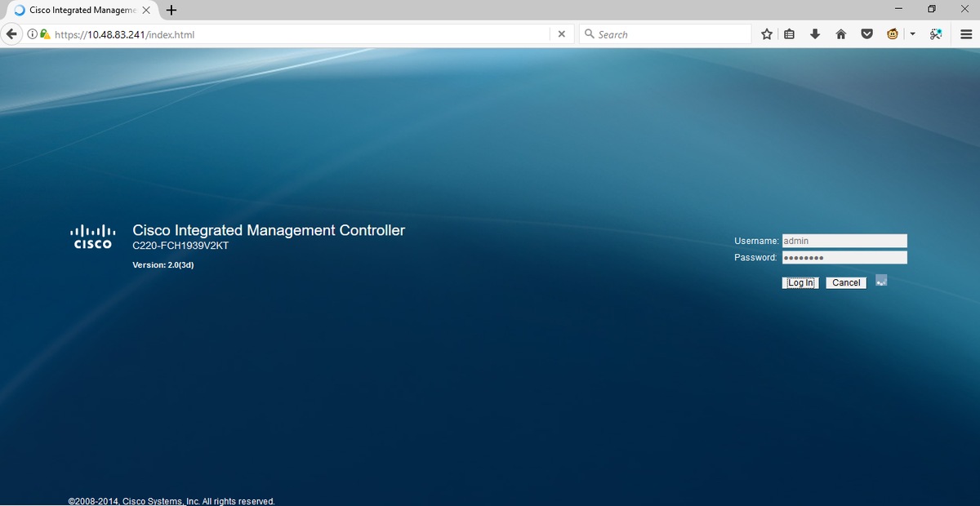Focus the Password input field
980x506 pixels.
(844, 257)
